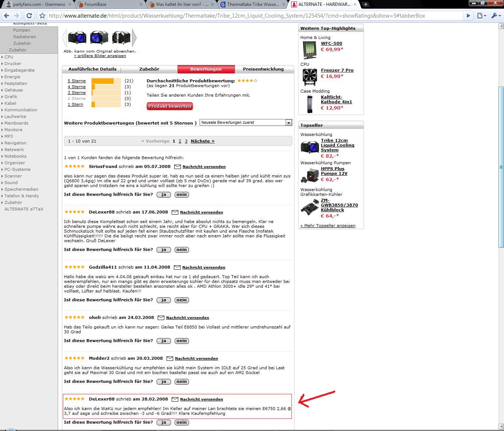Viewport: 504px width, 431px height.
Task: Go to review page 3
Action: pyautogui.click(x=186, y=141)
